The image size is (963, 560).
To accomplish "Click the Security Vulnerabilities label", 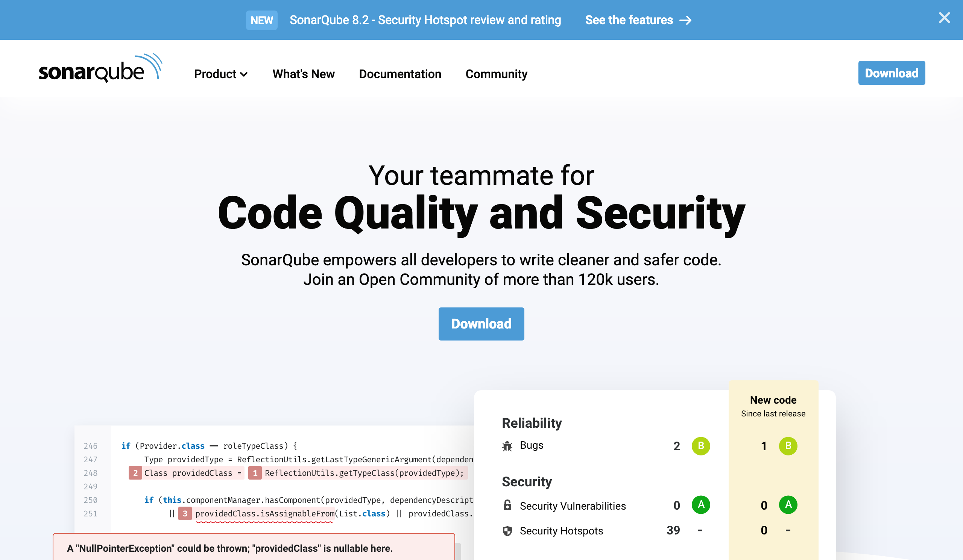I will click(573, 506).
